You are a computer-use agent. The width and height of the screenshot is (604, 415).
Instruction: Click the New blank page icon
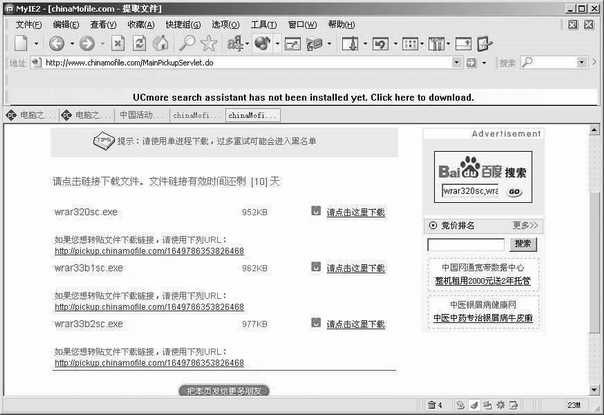click(21, 43)
